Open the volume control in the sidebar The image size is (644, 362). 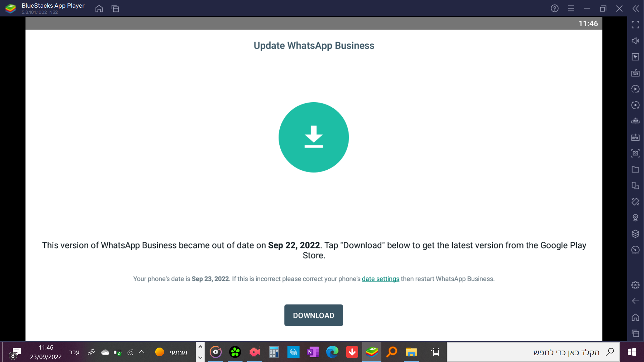point(635,41)
